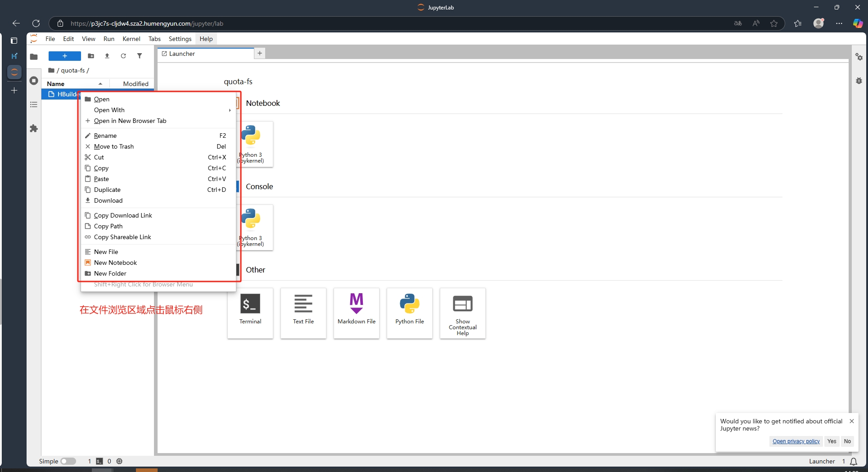Click the browser address bar URL
The image size is (868, 472).
pyautogui.click(x=147, y=23)
